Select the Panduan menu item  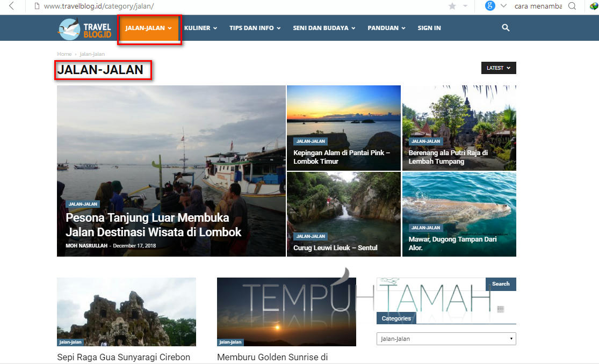tap(386, 28)
